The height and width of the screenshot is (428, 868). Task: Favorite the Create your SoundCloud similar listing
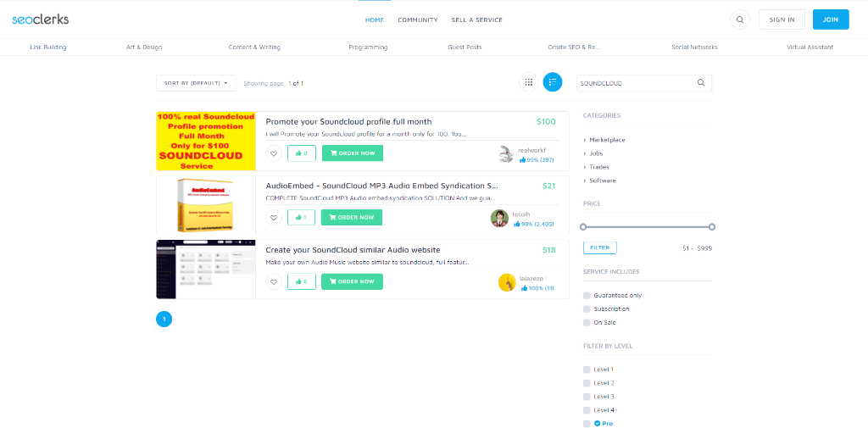[274, 282]
